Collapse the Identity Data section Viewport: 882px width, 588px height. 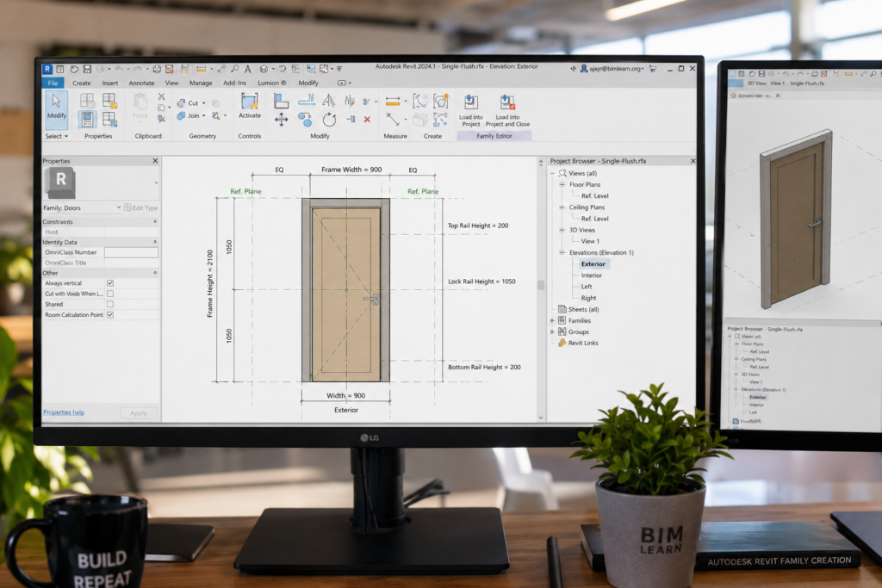tap(155, 242)
